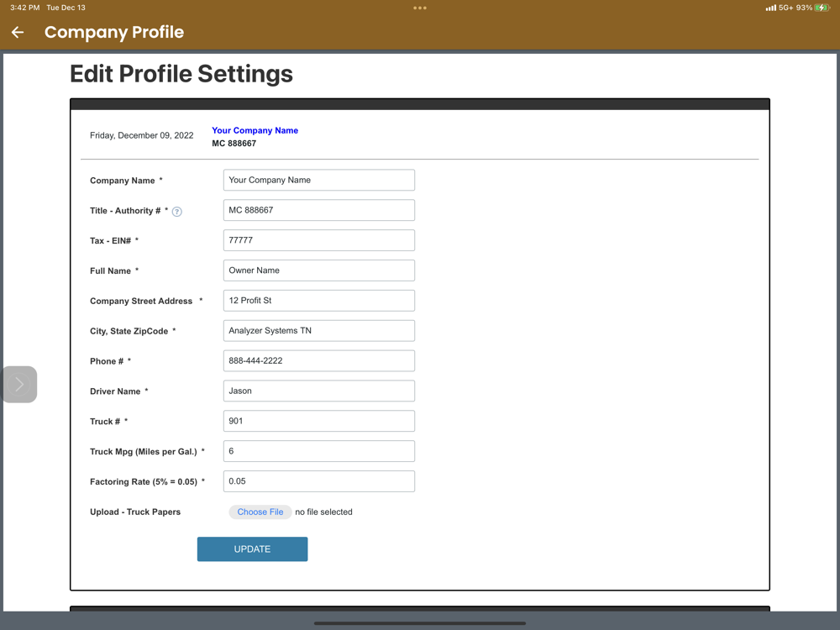Focus the Driver Name input field
This screenshot has height=630, width=840.
point(318,391)
